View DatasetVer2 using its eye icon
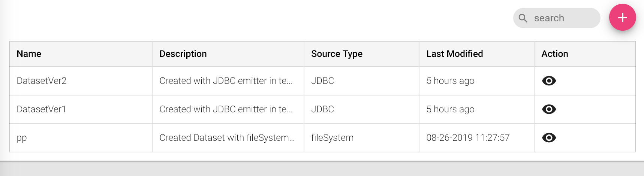This screenshot has width=644, height=176. click(x=549, y=81)
